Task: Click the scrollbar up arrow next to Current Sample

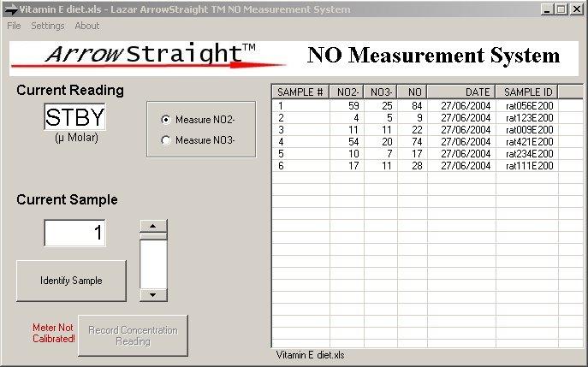Action: click(x=153, y=226)
